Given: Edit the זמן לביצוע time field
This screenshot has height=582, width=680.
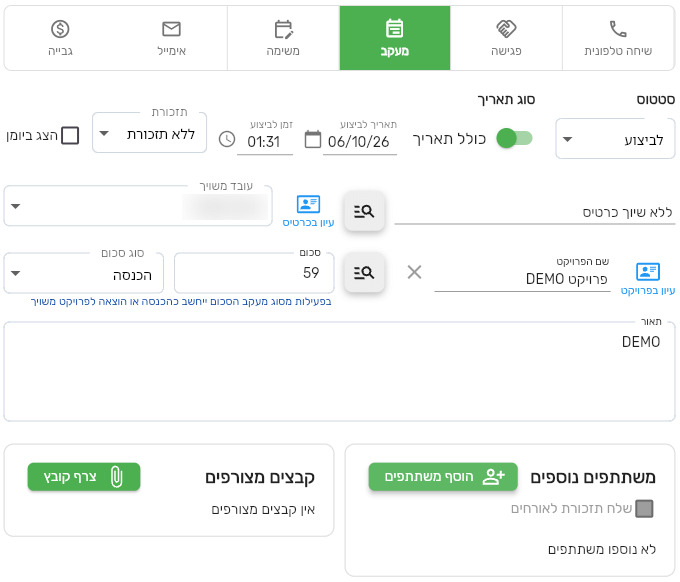Looking at the screenshot, I should (x=265, y=142).
